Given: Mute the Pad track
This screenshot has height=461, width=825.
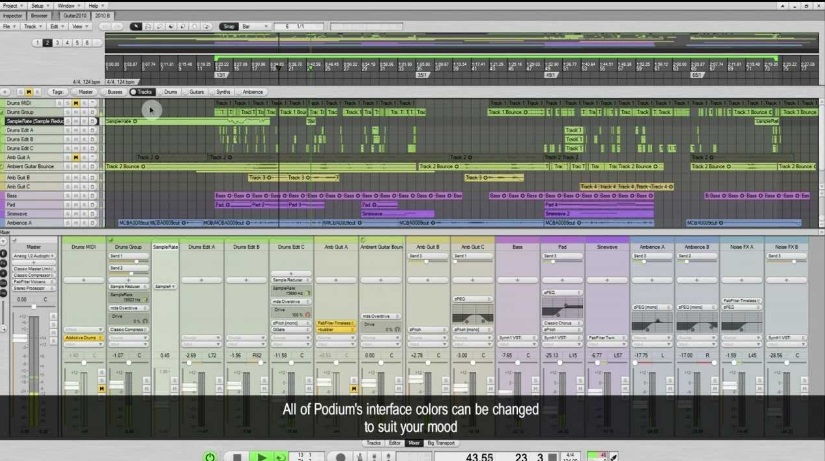Looking at the screenshot, I should pyautogui.click(x=76, y=205).
